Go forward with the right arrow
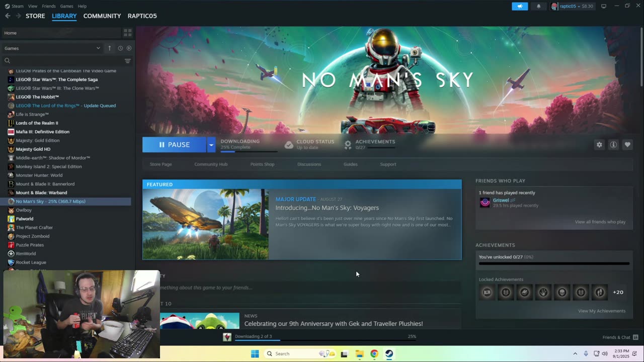Viewport: 644px width, 362px height. coord(19,16)
